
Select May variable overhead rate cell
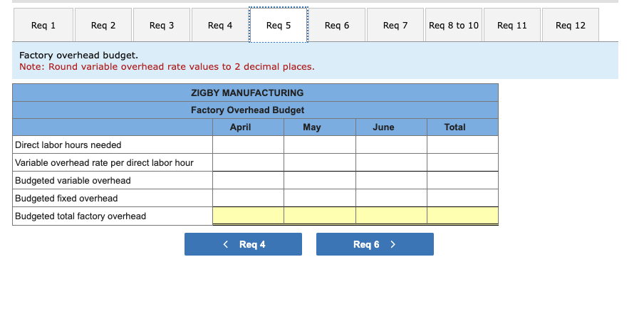click(x=320, y=162)
